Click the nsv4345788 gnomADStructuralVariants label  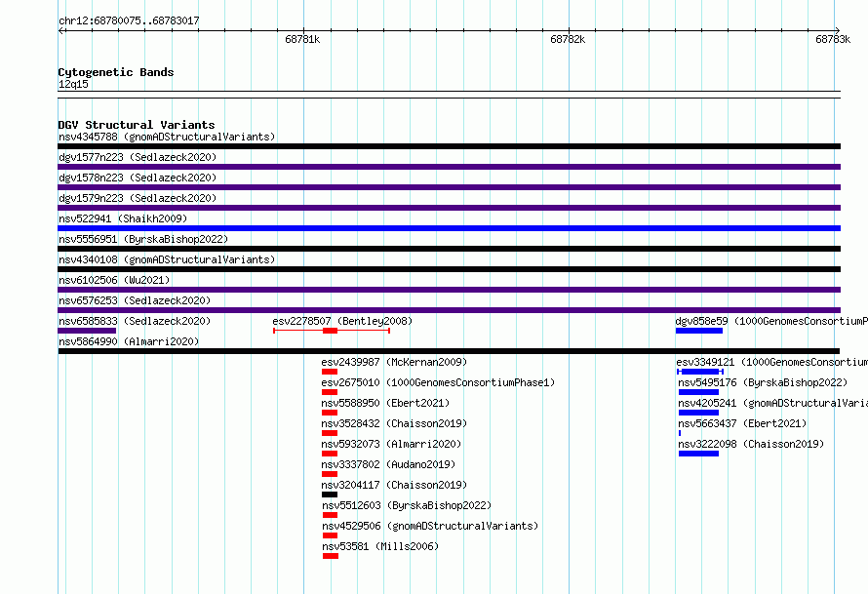(x=167, y=137)
